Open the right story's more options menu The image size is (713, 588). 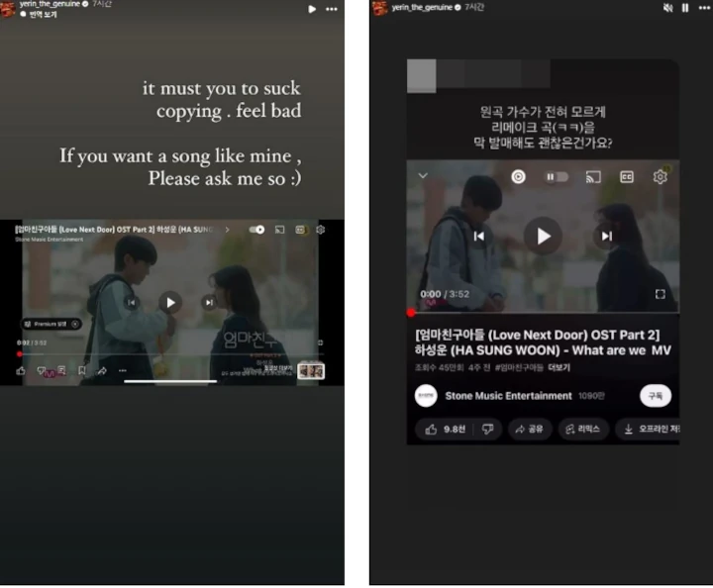pyautogui.click(x=704, y=8)
